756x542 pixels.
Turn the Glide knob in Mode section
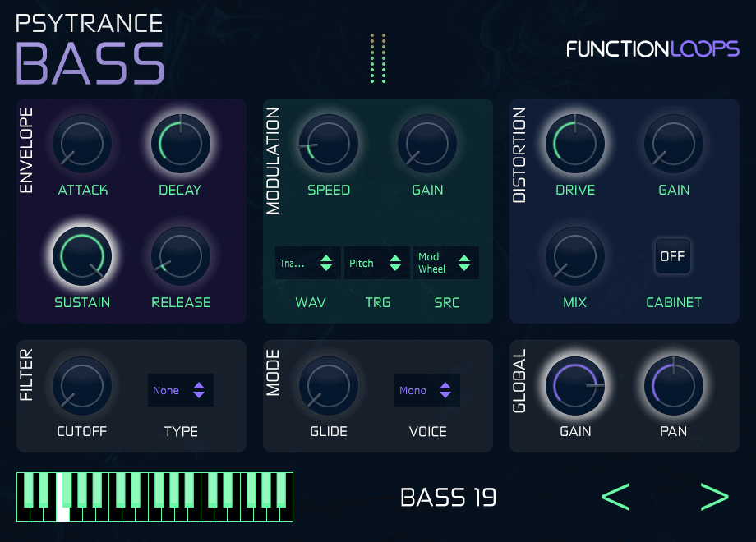pyautogui.click(x=329, y=385)
